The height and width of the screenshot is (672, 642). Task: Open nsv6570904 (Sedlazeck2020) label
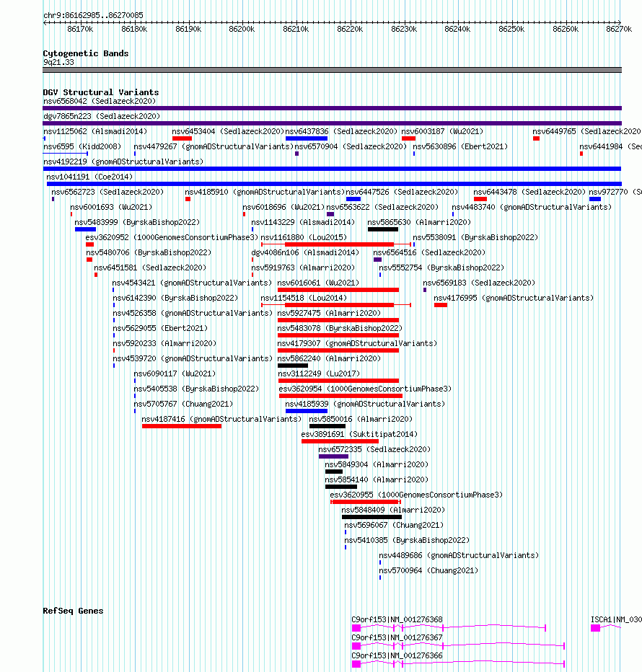[351, 146]
